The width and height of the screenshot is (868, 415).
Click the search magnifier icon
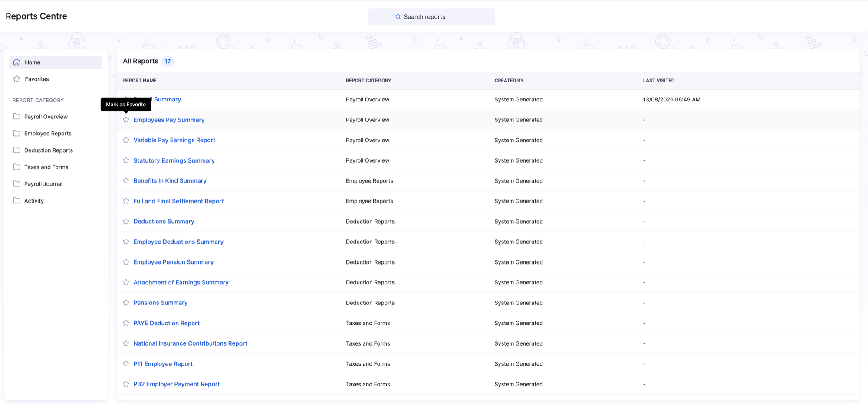[x=398, y=17]
